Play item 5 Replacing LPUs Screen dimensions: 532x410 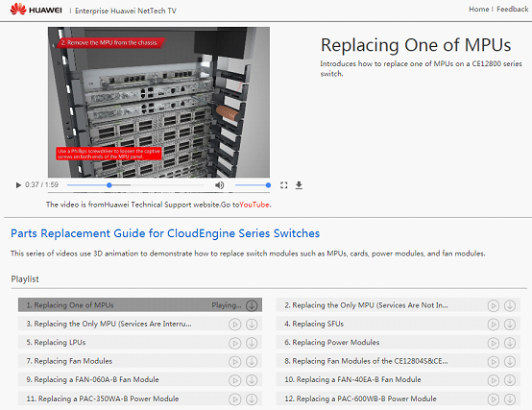(x=234, y=343)
